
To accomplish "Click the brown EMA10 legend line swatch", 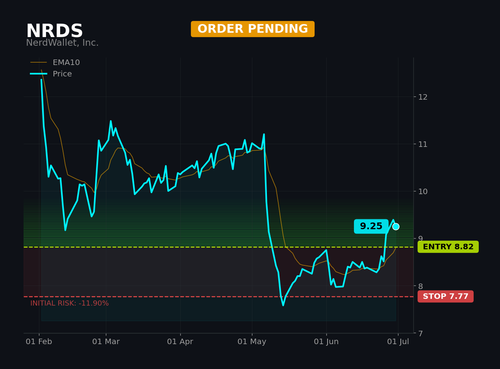I will pos(39,62).
